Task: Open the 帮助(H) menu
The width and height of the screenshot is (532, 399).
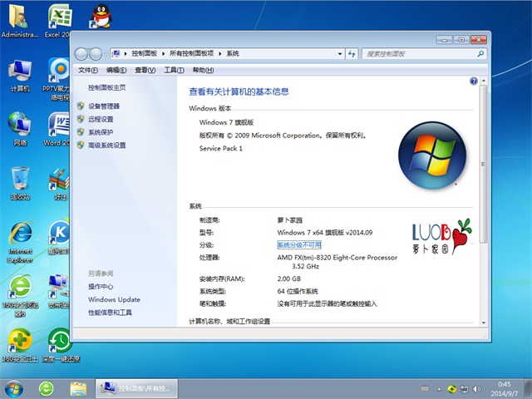Action: (x=203, y=70)
